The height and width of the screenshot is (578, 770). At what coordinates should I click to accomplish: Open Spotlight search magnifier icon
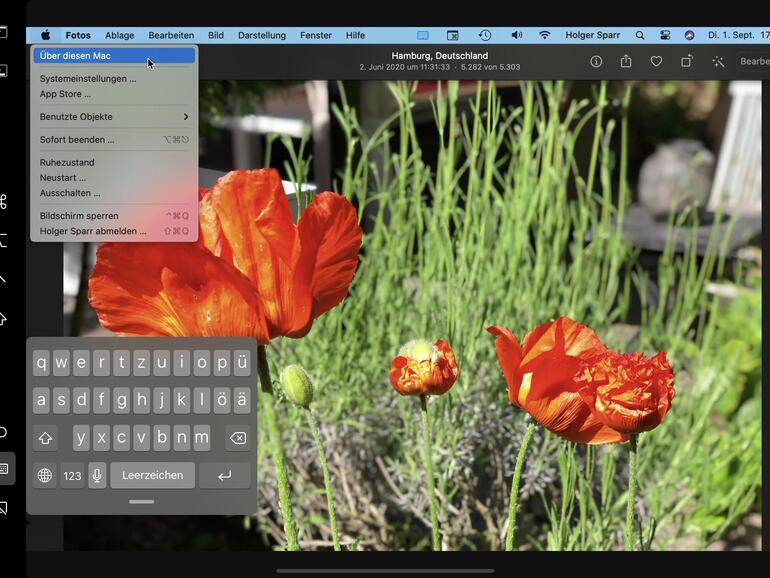[x=639, y=35]
